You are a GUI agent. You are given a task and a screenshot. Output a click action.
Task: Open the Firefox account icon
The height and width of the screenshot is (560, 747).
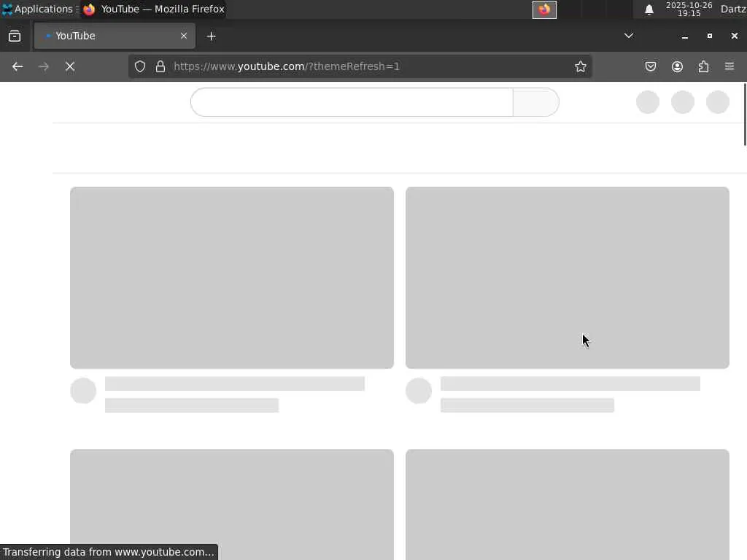[x=677, y=66]
